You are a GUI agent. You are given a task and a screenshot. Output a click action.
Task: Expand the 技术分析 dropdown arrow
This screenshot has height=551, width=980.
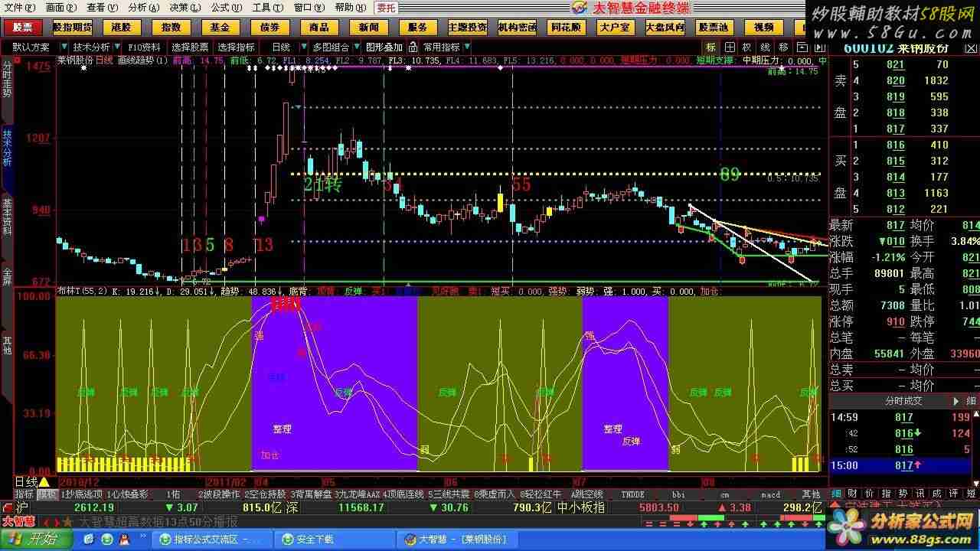118,47
